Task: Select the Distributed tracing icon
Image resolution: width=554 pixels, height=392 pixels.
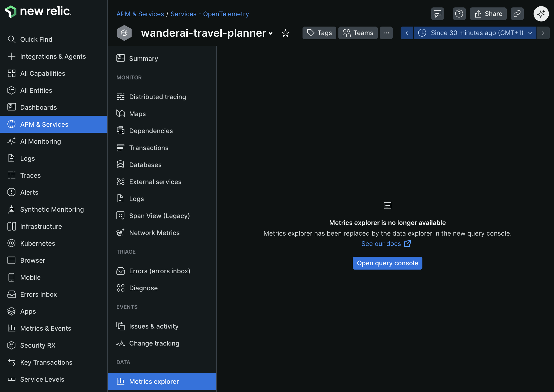Action: pos(121,96)
